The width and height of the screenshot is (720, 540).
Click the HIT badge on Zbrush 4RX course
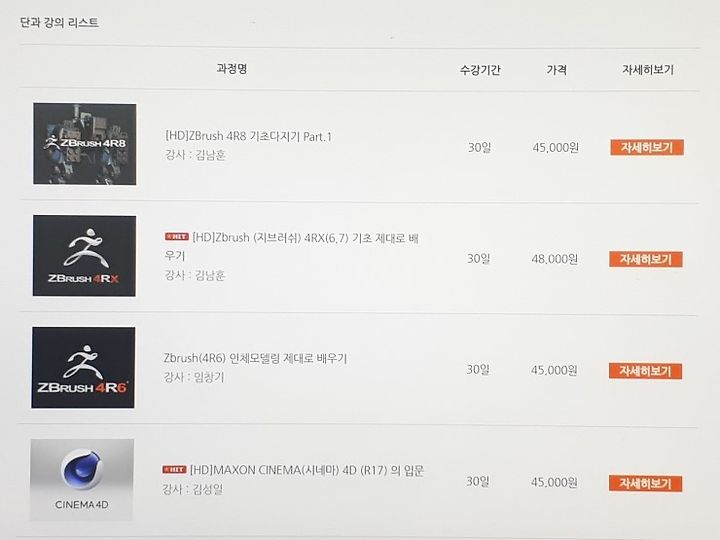click(x=177, y=236)
